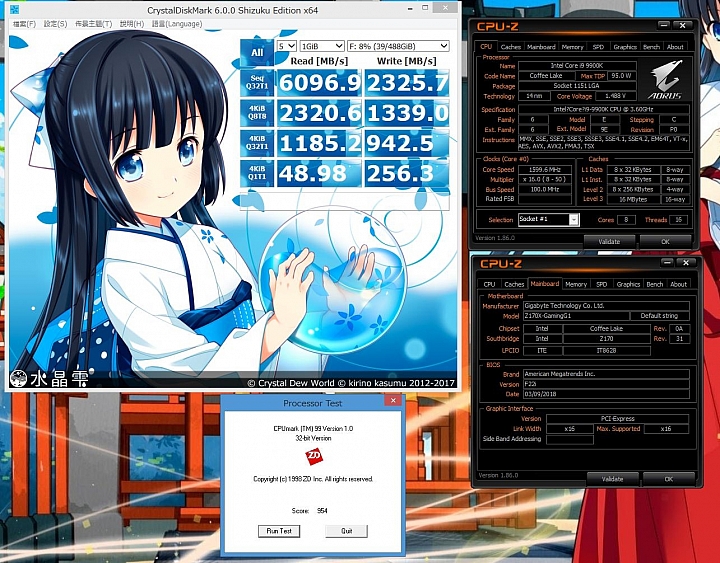Click the Gigabyte Technology Co. Ltd. manufacturer field
This screenshot has height=563, width=720.
606,306
